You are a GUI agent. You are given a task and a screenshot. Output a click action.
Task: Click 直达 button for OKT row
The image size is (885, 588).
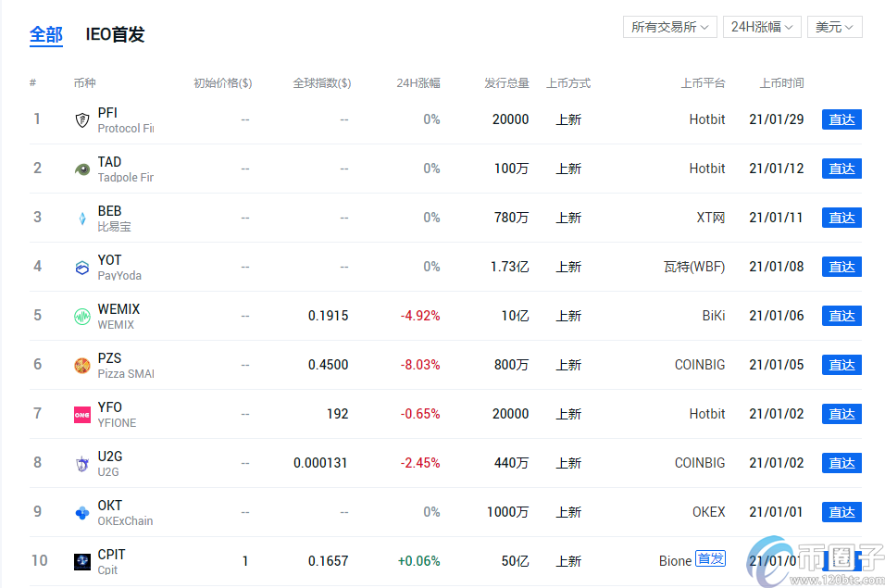click(x=841, y=513)
